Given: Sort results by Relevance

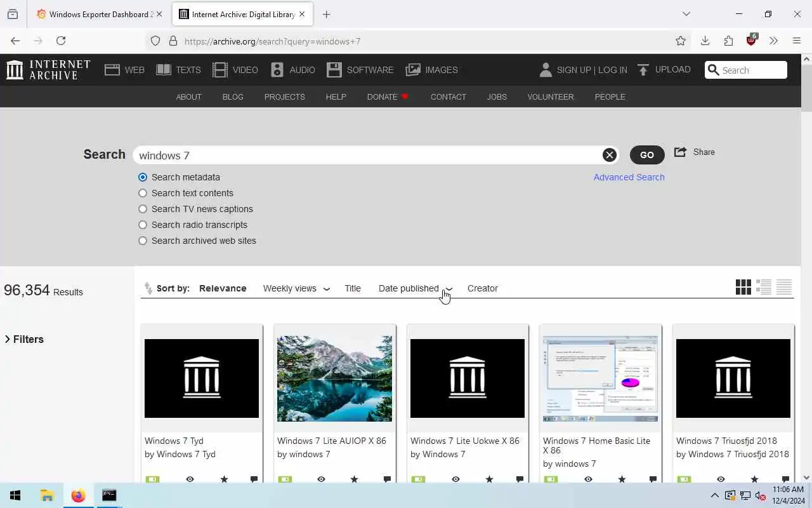Looking at the screenshot, I should point(223,288).
